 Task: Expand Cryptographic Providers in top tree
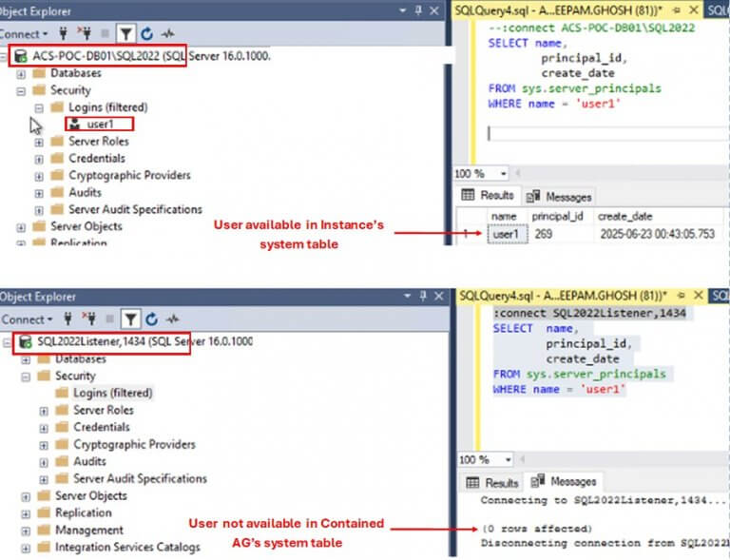pos(39,176)
